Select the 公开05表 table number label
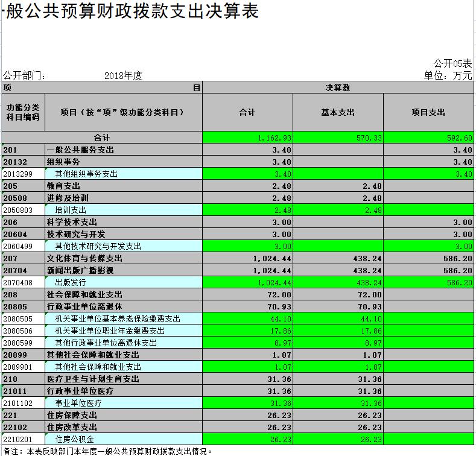476x456 pixels. [452, 63]
